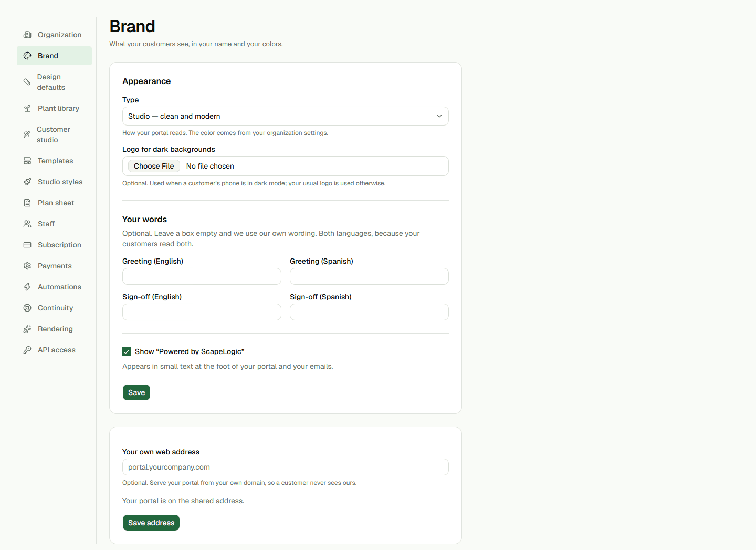Click the Templates layout icon
The width and height of the screenshot is (756, 550).
tap(27, 161)
